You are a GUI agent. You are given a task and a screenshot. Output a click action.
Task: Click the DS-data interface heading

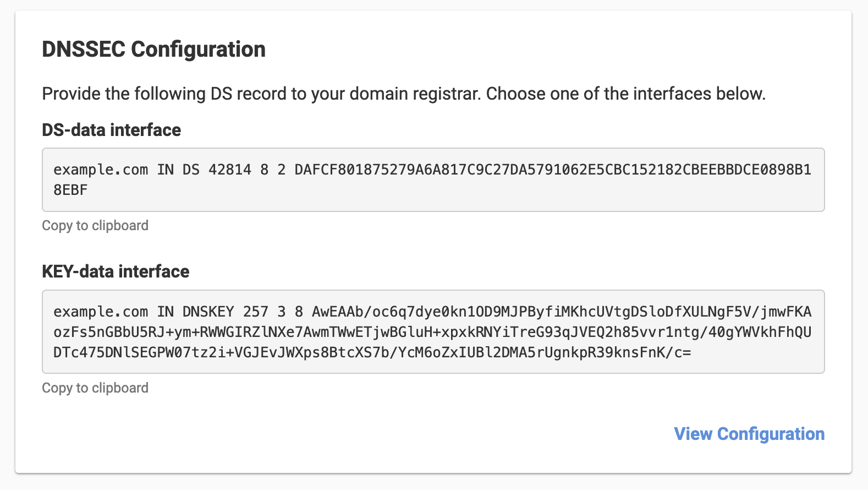(111, 130)
